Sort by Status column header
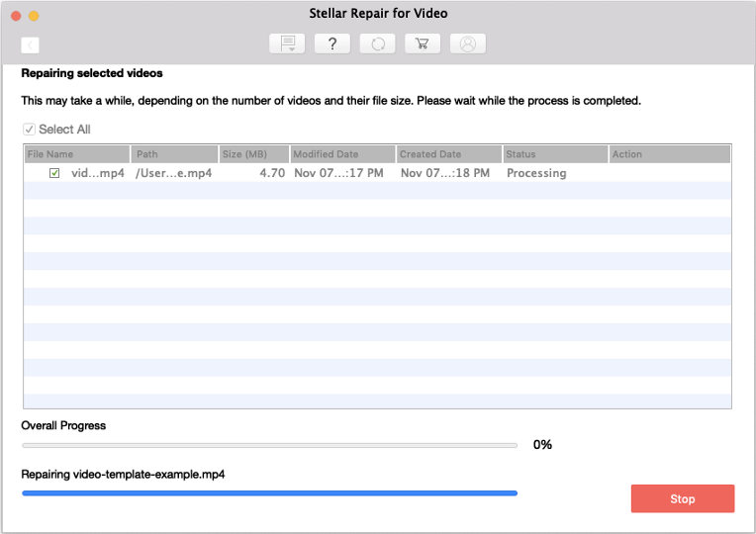Viewport: 756px width, 534px height. pos(555,154)
